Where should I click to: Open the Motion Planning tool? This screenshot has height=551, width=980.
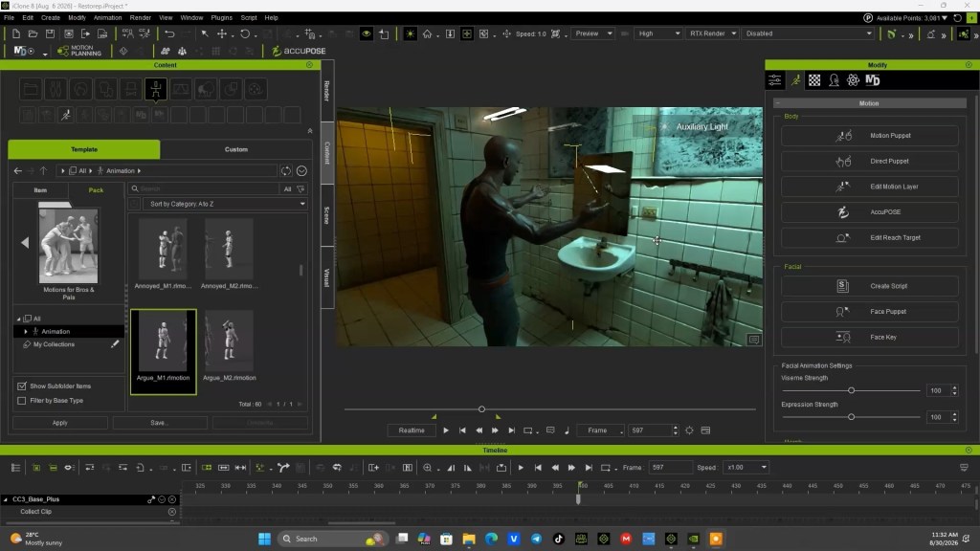coord(79,52)
